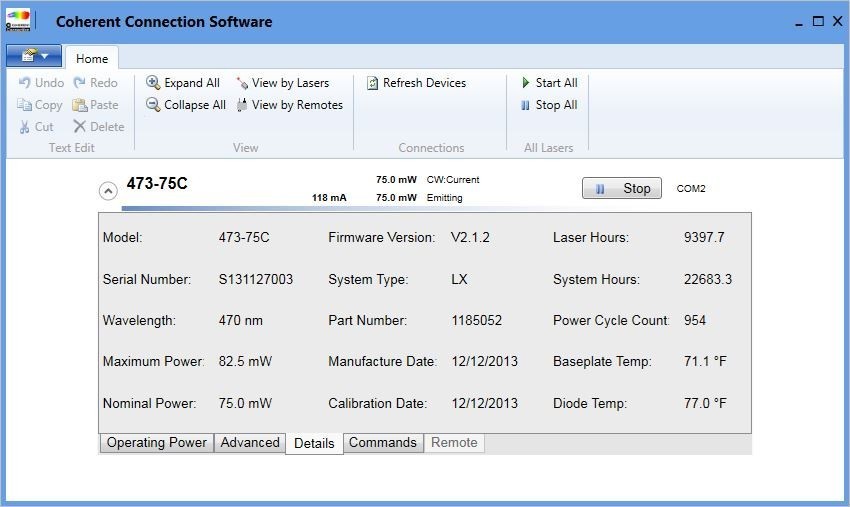This screenshot has height=507, width=850.
Task: Open the Commands tab
Action: point(383,442)
